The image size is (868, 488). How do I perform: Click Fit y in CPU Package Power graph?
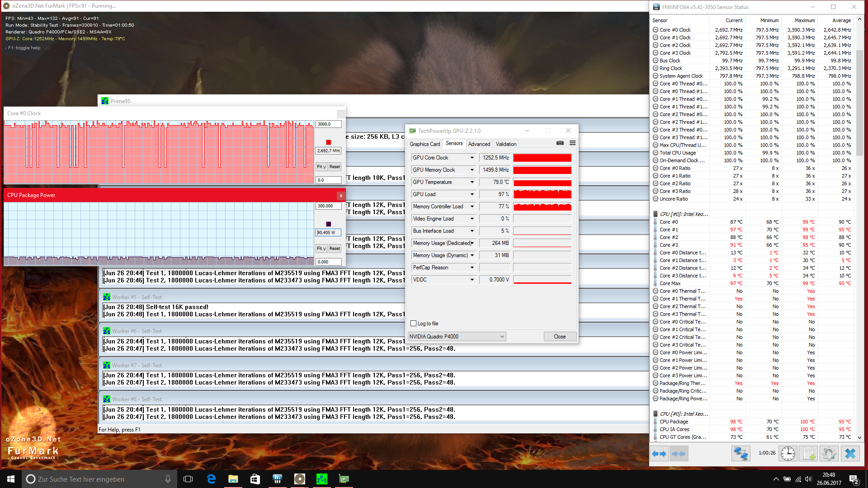point(321,249)
